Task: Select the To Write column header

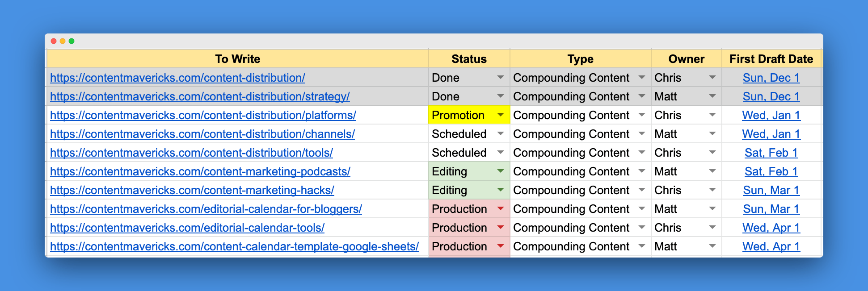Action: coord(237,59)
